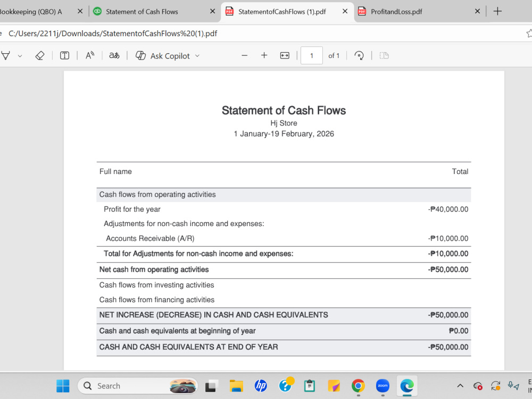
Task: Click the file path address bar
Action: point(261,33)
